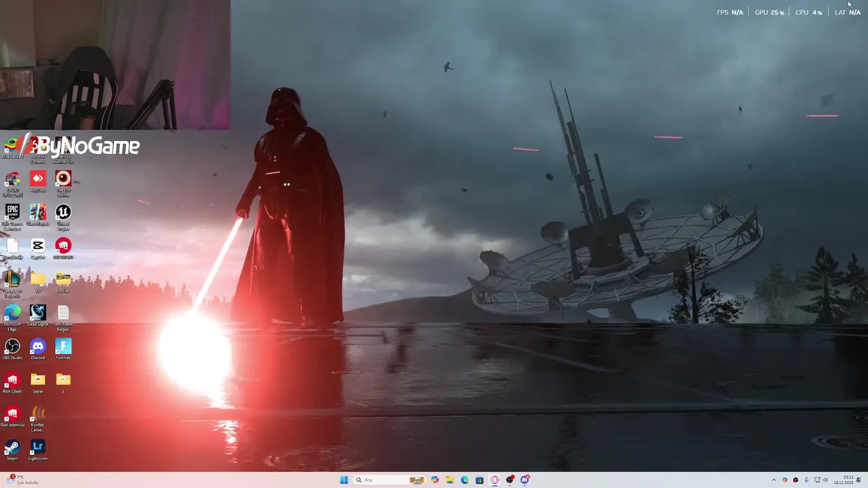Image resolution: width=868 pixels, height=488 pixels.
Task: Select the Microsoft Edge desktop shortcut
Action: pyautogui.click(x=12, y=317)
